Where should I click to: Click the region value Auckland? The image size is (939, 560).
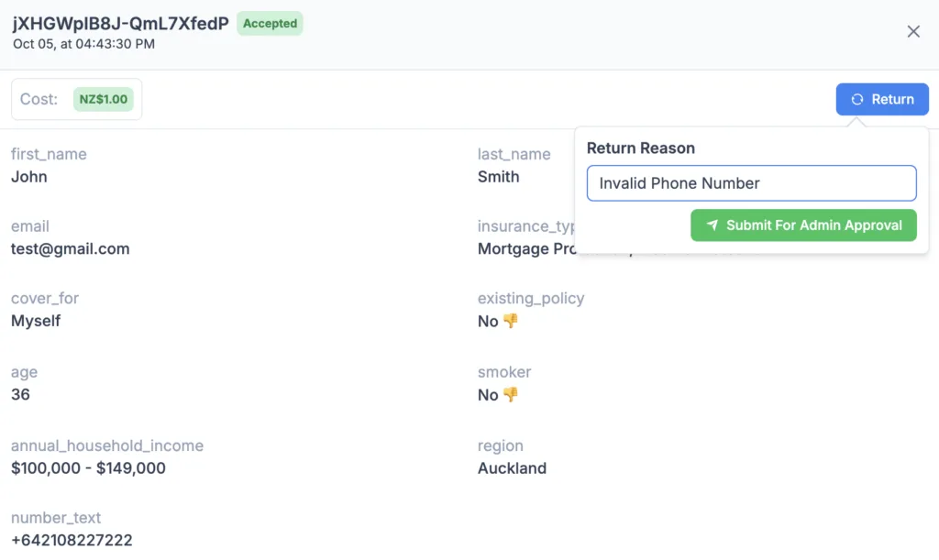[x=512, y=468]
